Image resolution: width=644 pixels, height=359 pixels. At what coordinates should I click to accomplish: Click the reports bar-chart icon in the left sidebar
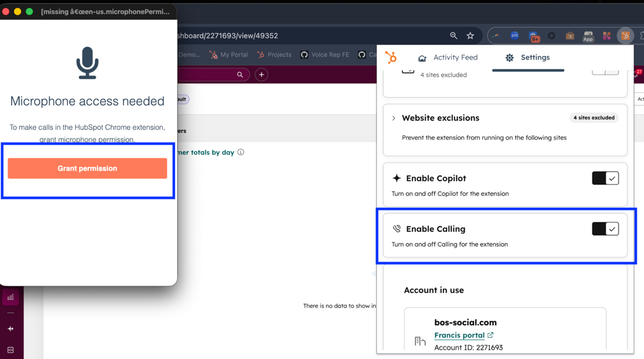coord(10,297)
